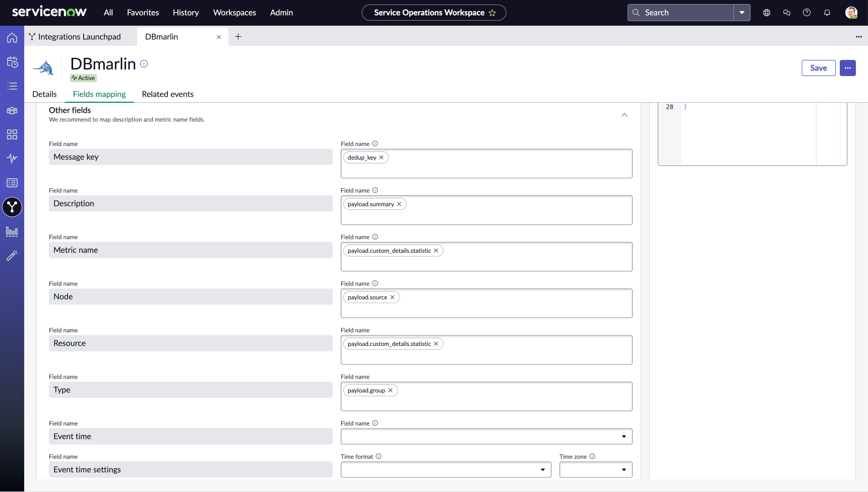
Task: Open the records list sidebar icon
Action: coord(12,183)
